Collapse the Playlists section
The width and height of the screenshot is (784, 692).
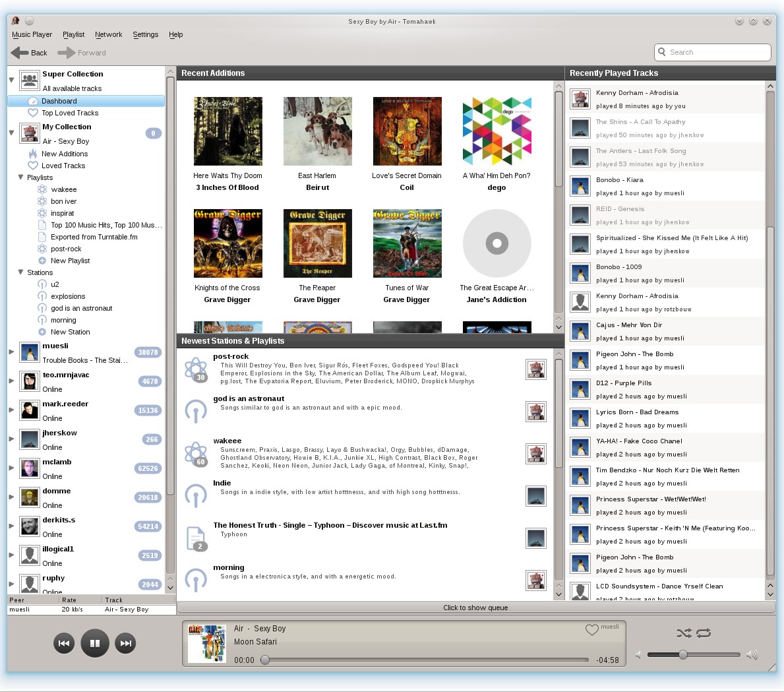click(20, 177)
